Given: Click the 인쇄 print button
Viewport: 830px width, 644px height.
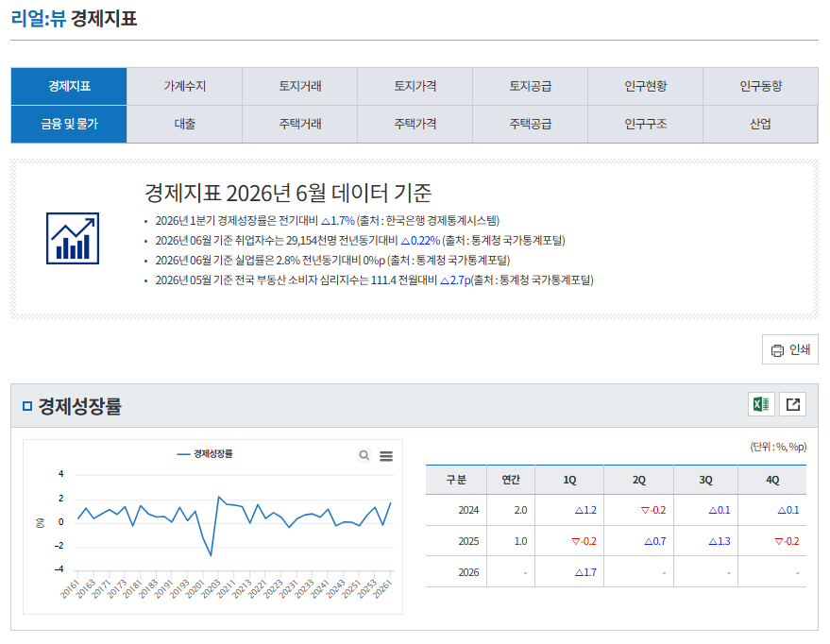Looking at the screenshot, I should (x=789, y=349).
